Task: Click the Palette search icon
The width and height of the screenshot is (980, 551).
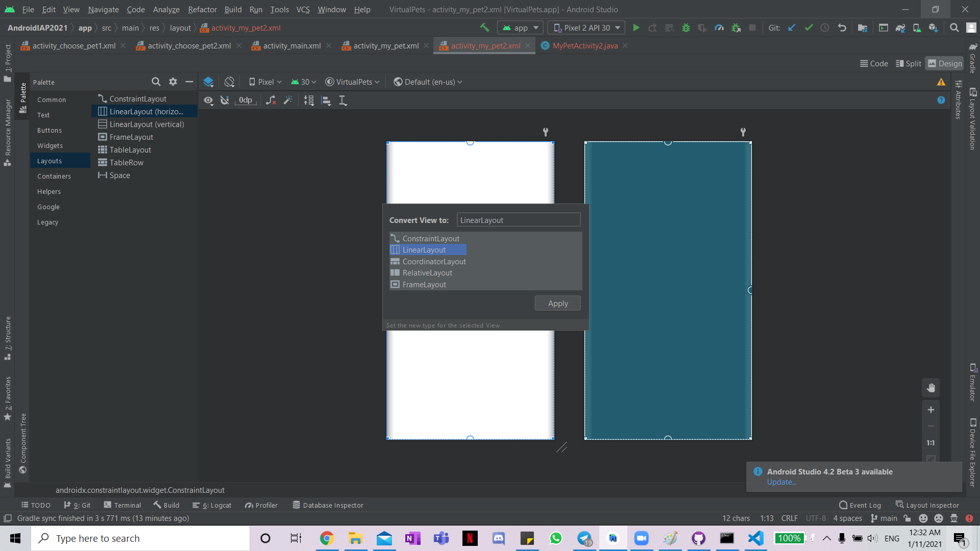Action: (x=156, y=82)
